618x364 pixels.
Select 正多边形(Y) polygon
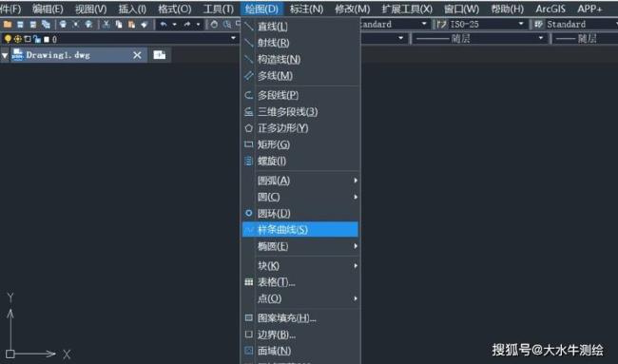coord(300,128)
